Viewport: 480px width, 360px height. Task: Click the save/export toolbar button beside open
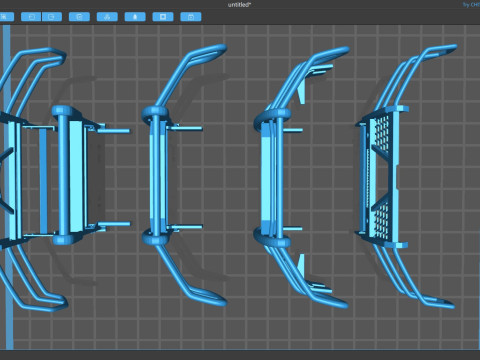[52, 17]
